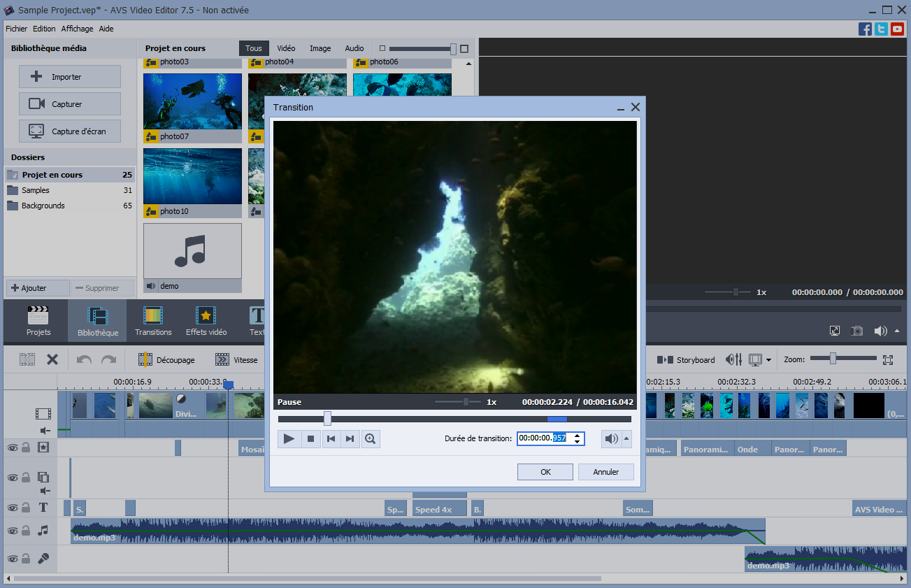
Task: Click the undo arrow in timeline toolbar
Action: coord(84,360)
